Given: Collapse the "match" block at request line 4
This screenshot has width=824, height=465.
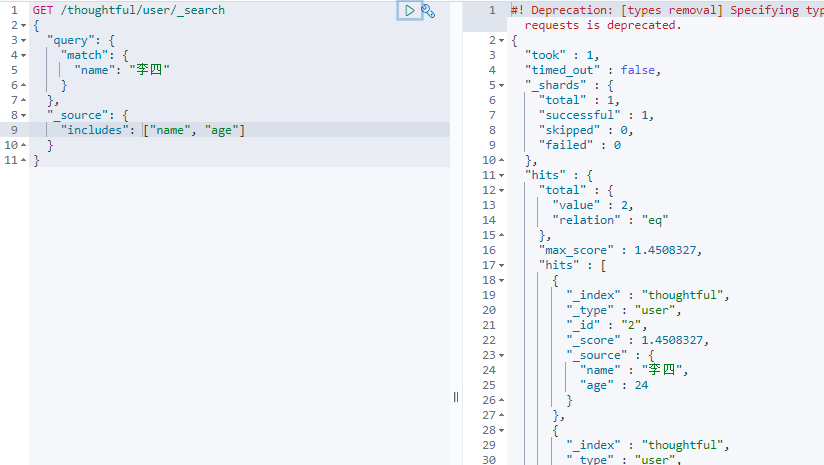Looking at the screenshot, I should 24,56.
